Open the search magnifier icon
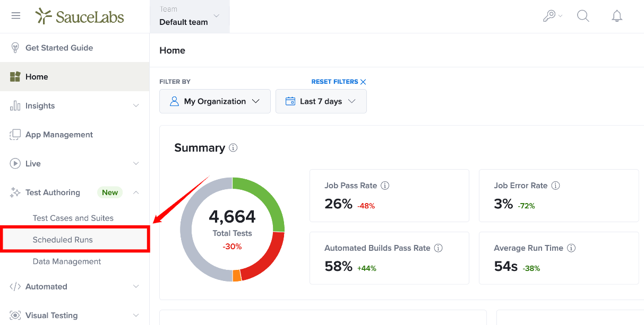 click(x=583, y=16)
